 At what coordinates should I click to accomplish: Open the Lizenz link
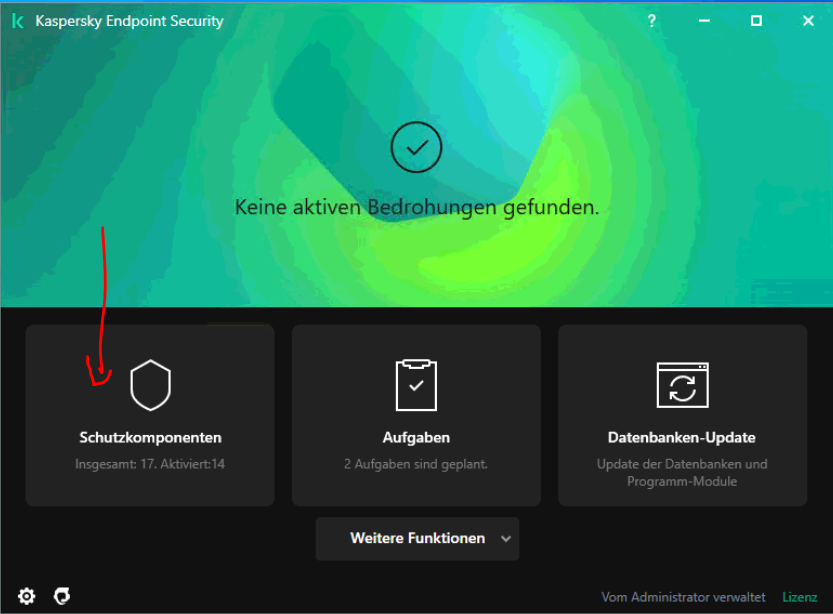pos(800,597)
